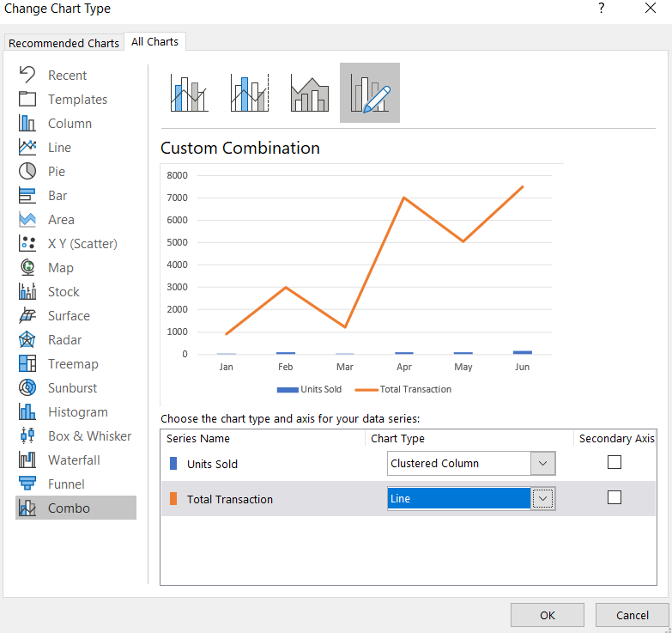Image resolution: width=672 pixels, height=633 pixels.
Task: Switch to the Recommended Charts tab
Action: tap(64, 43)
